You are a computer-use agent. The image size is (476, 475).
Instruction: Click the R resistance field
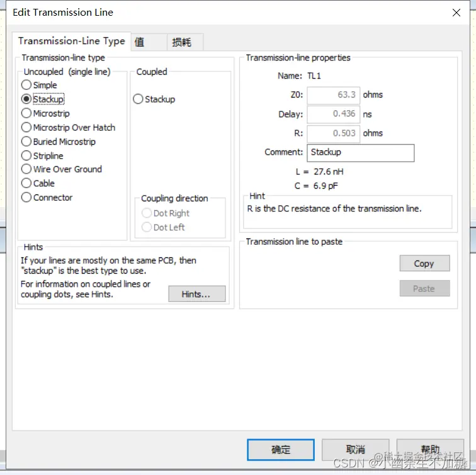click(333, 133)
